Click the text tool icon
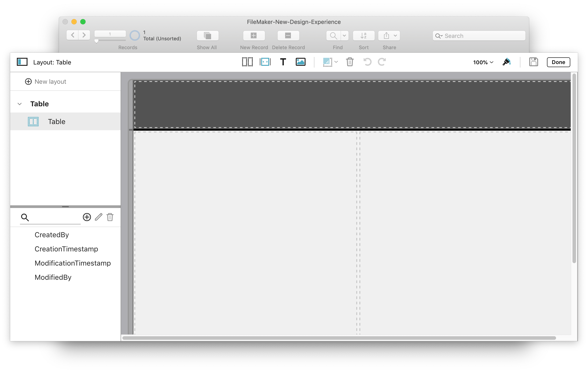Screen dimensions: 588x373 283,62
